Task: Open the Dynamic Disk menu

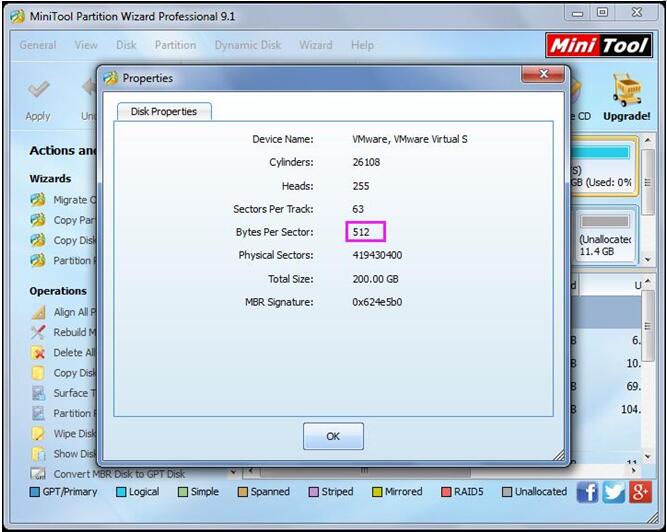Action: click(x=248, y=45)
